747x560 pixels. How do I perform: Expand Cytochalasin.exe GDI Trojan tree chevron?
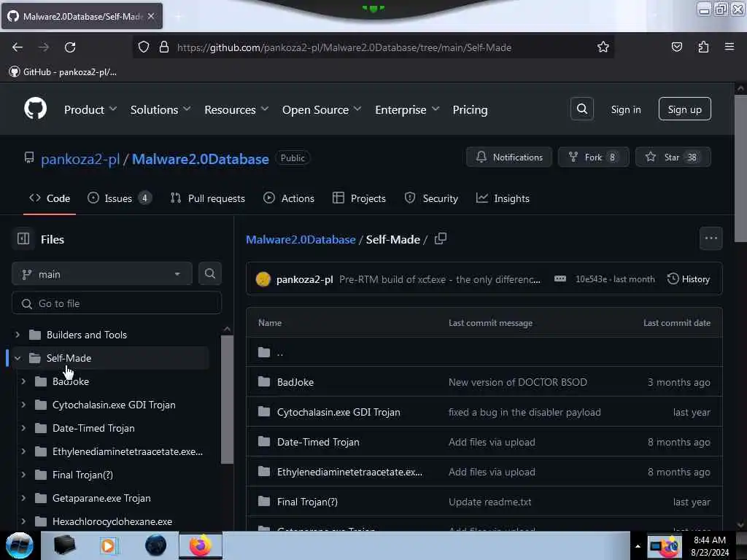[x=23, y=405]
